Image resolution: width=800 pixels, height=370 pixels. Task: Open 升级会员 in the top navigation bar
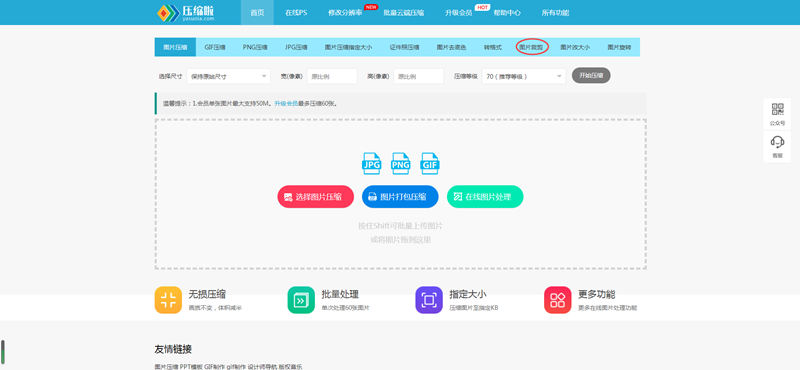tap(458, 13)
